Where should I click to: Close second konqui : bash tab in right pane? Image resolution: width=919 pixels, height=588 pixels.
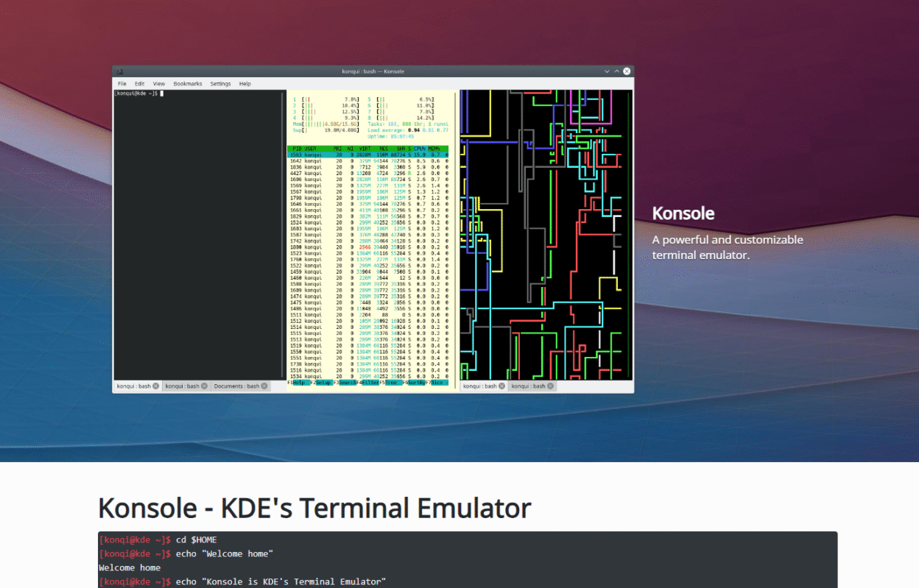pyautogui.click(x=551, y=386)
